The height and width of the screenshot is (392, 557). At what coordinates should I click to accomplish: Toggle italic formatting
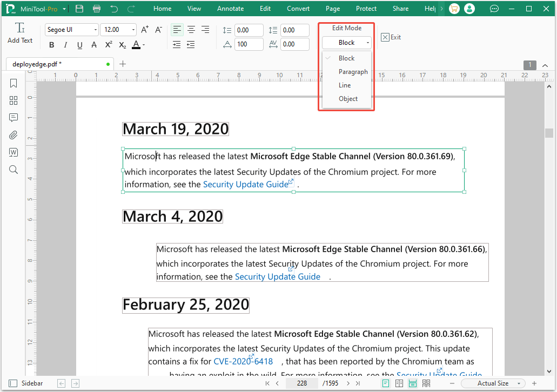65,45
